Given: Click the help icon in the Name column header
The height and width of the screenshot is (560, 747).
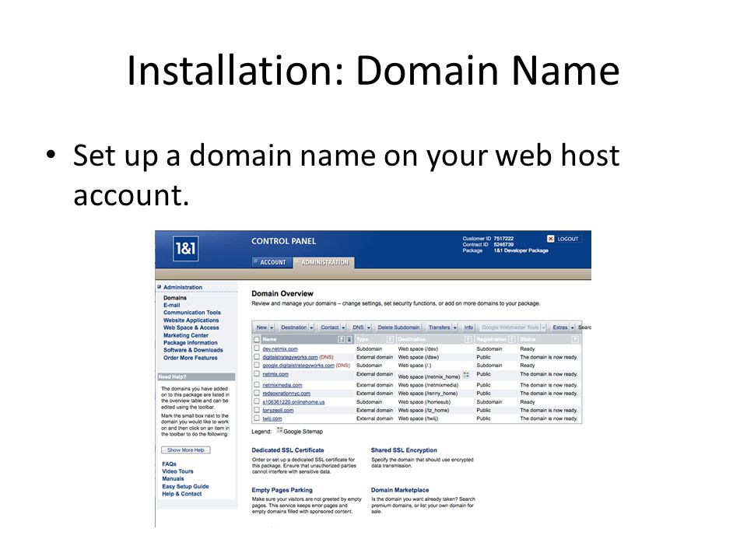Looking at the screenshot, I should click(x=341, y=340).
